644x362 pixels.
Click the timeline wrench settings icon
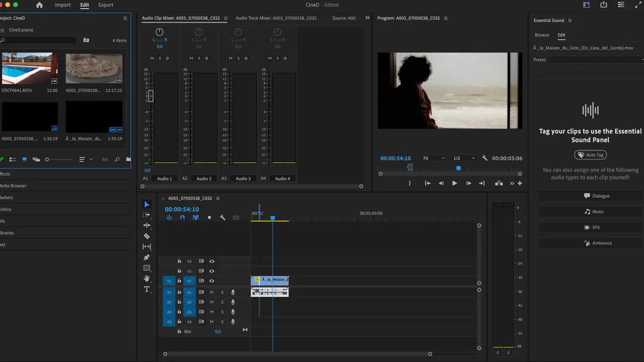point(223,218)
